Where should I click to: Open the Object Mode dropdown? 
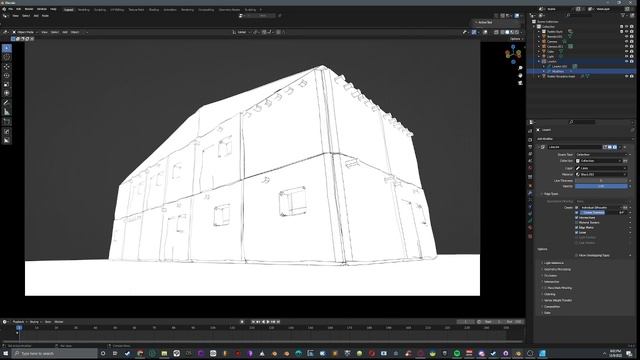(24, 32)
